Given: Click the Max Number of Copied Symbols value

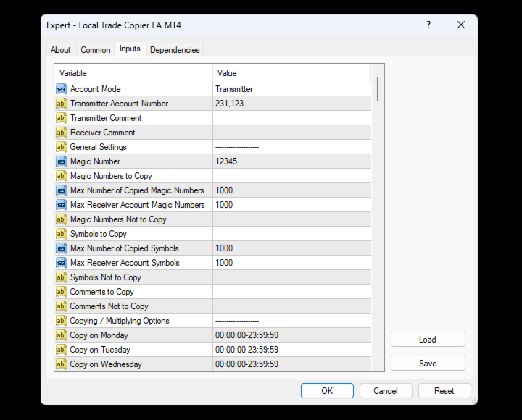Looking at the screenshot, I should [x=291, y=248].
